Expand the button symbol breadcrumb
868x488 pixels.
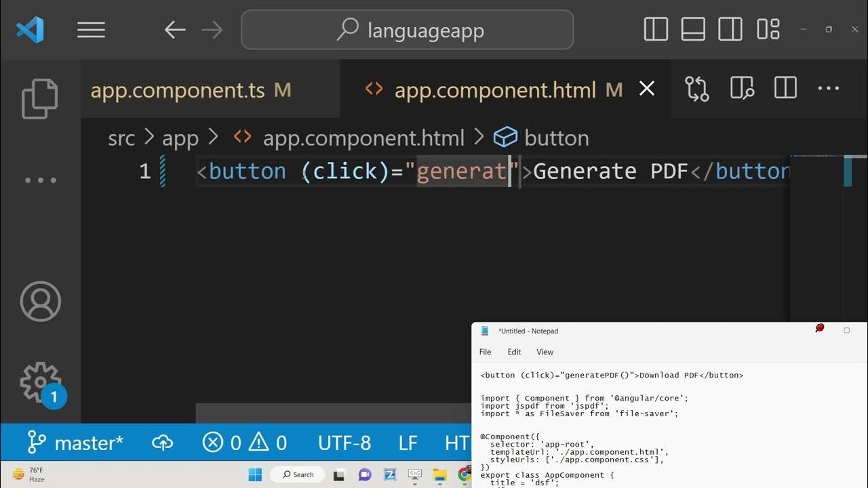click(555, 138)
